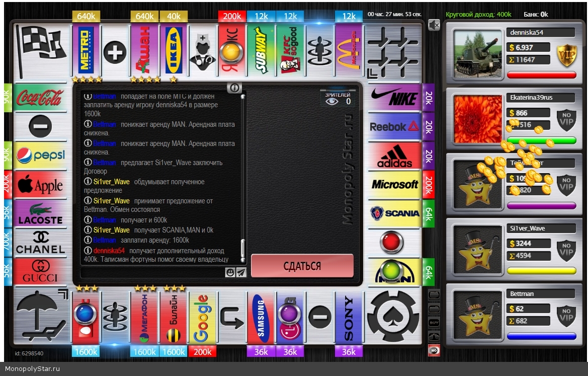The image size is (588, 376).
Task: Open Ekaterina39rus's red flower avatar
Action: click(478, 119)
